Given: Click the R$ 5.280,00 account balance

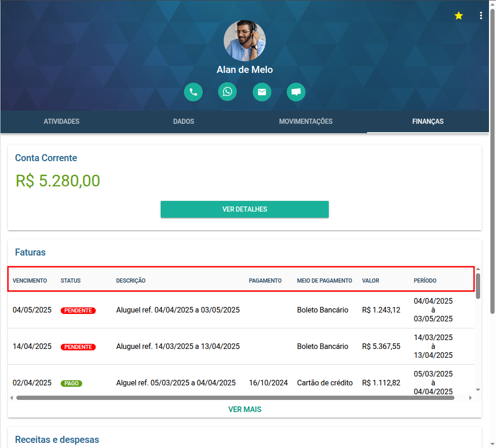Looking at the screenshot, I should coord(58,181).
